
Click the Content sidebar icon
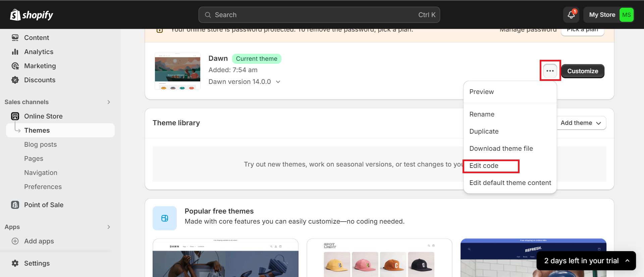pos(15,38)
